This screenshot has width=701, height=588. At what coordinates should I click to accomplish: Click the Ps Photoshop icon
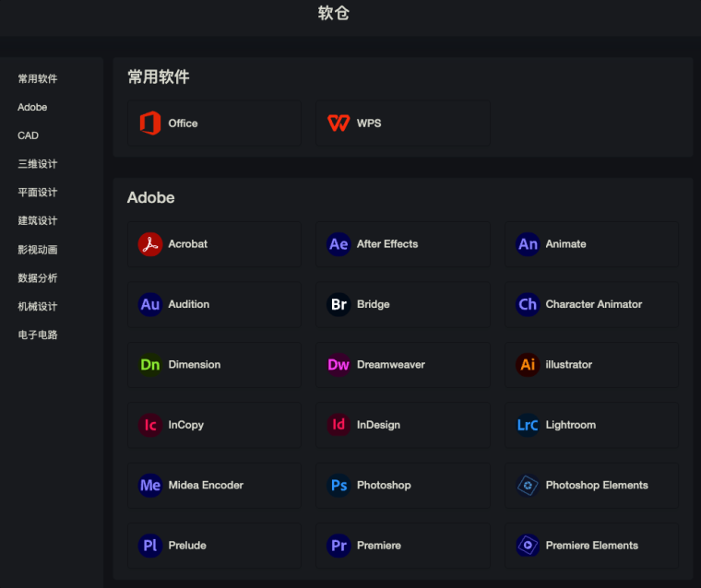click(x=339, y=485)
